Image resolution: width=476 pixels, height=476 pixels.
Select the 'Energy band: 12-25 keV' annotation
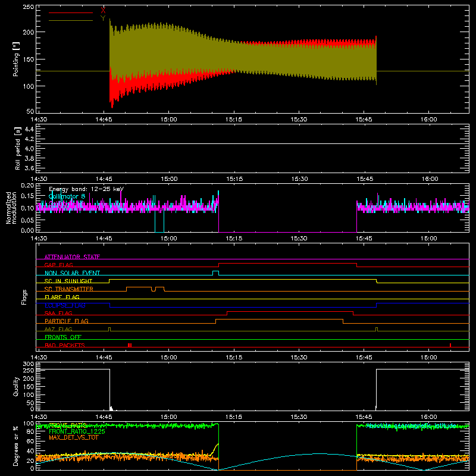tap(86, 189)
